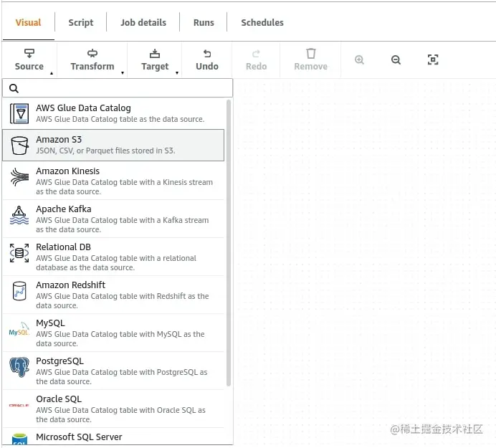Open the Job details tab
Screen dimensions: 496x448
(143, 22)
